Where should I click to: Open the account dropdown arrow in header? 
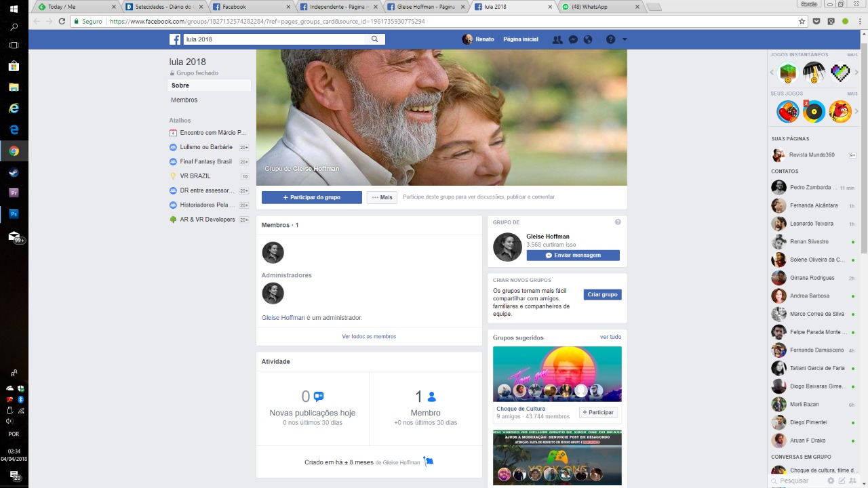coord(625,39)
